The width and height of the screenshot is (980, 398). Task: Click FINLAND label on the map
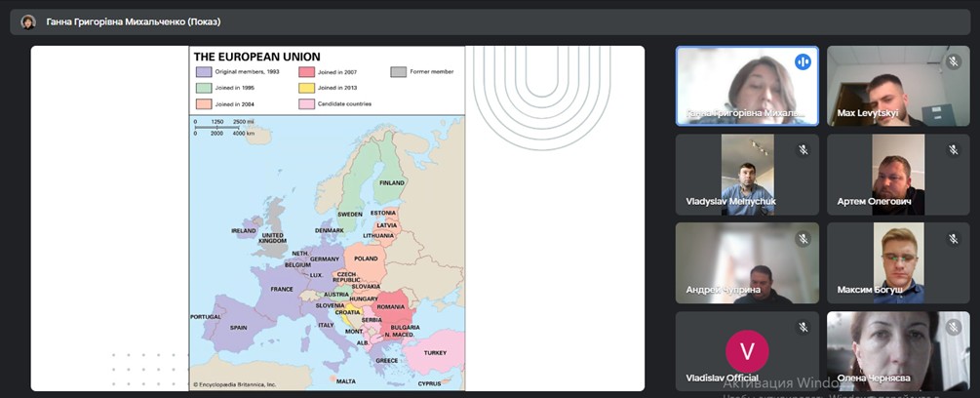(393, 183)
